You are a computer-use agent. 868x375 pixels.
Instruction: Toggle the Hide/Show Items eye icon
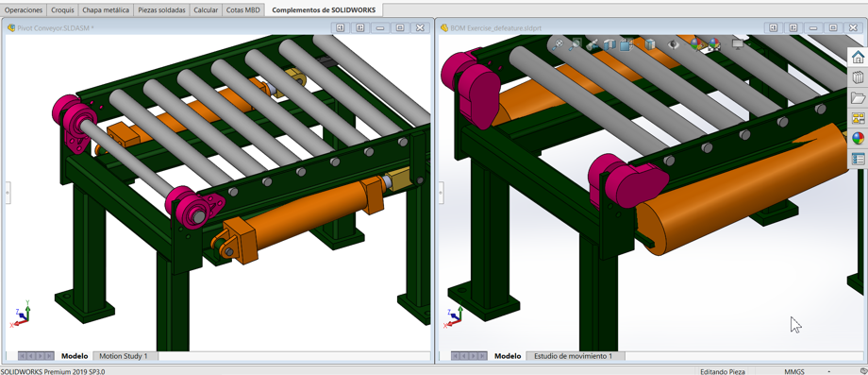click(673, 44)
